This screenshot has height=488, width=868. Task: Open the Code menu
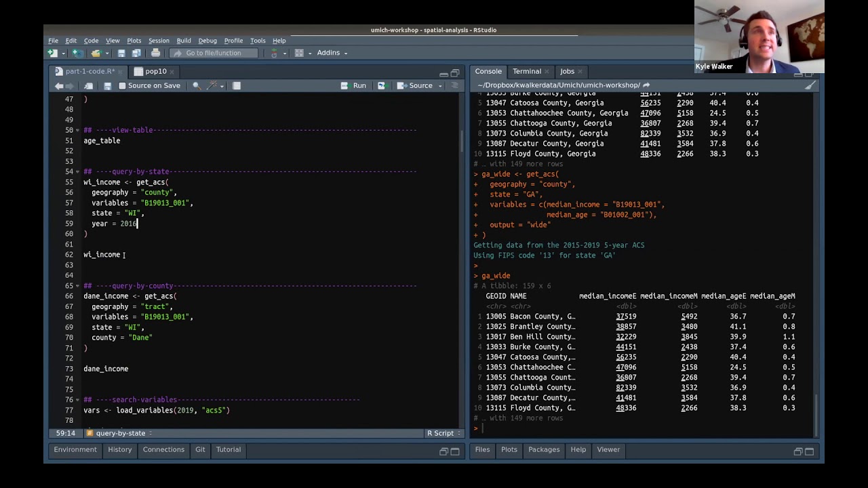click(91, 41)
